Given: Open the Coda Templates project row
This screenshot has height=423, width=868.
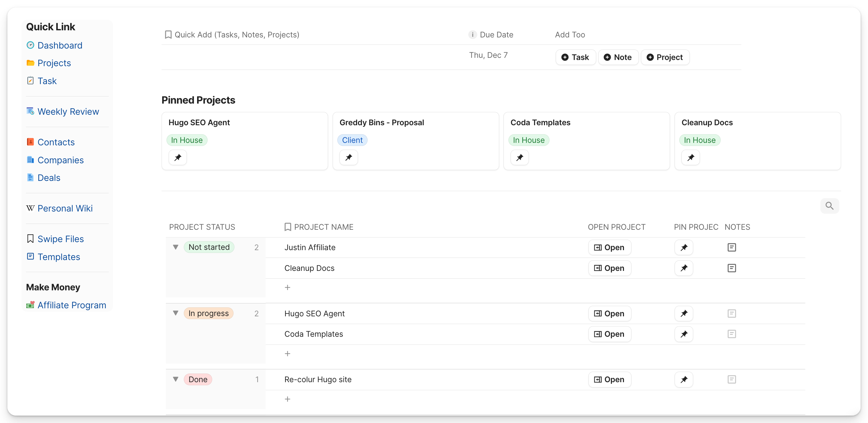Looking at the screenshot, I should click(x=609, y=334).
